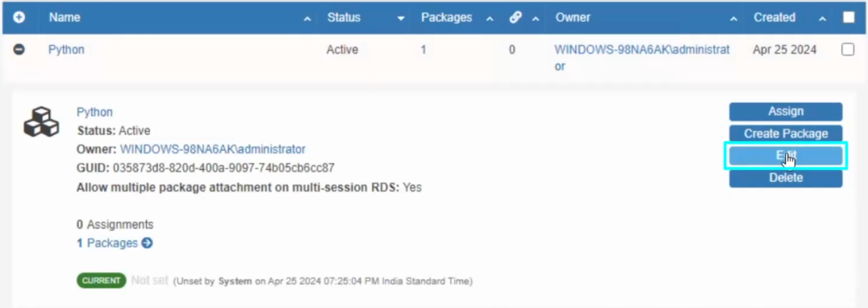Collapse the Python row with minus icon
868x308 pixels.
[x=19, y=49]
